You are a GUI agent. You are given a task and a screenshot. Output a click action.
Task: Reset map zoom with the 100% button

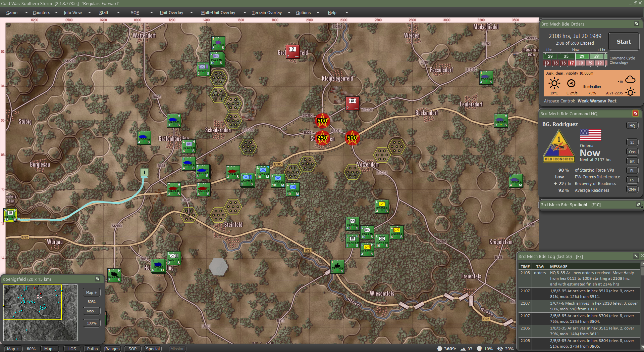[x=92, y=323]
